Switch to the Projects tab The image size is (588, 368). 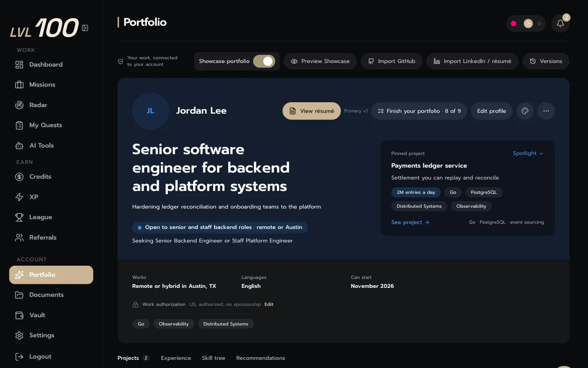[134, 358]
